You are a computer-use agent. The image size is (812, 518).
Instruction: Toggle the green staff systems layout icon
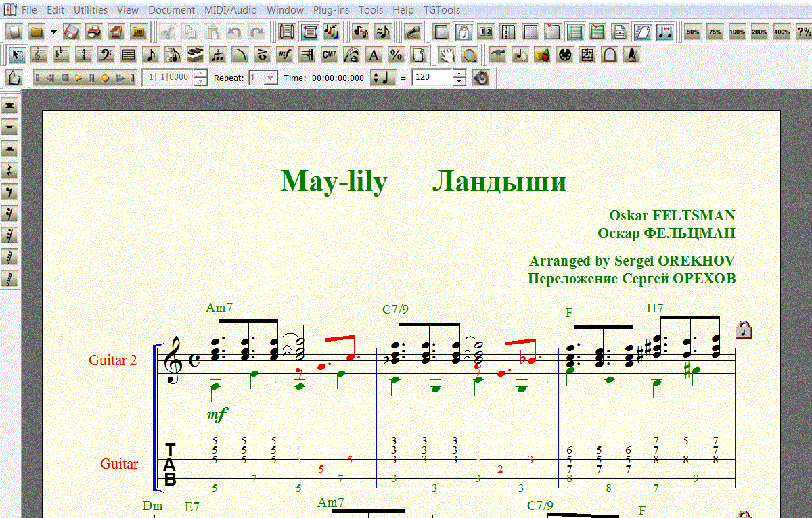(x=576, y=32)
